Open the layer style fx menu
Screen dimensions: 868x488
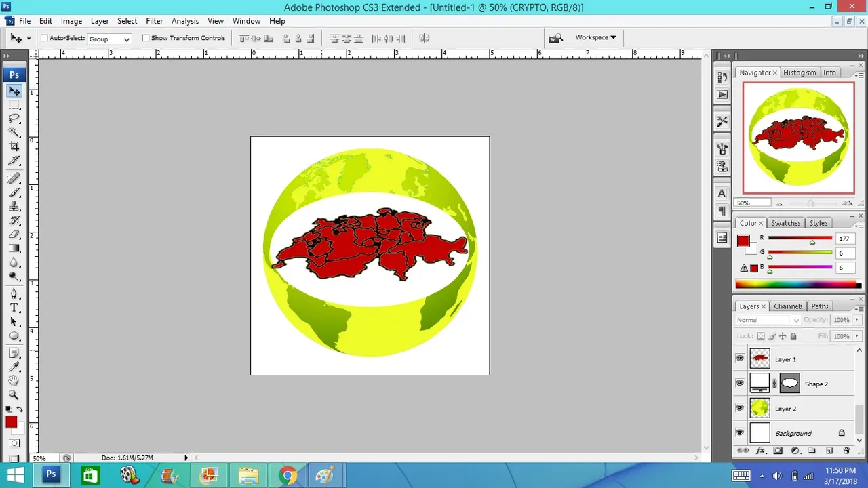(761, 451)
